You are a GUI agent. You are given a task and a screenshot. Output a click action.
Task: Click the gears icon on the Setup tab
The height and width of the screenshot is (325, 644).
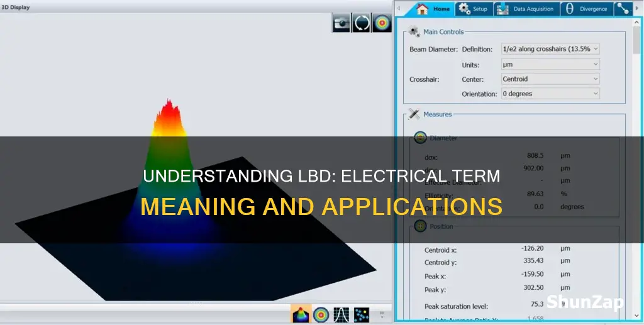[x=465, y=9]
